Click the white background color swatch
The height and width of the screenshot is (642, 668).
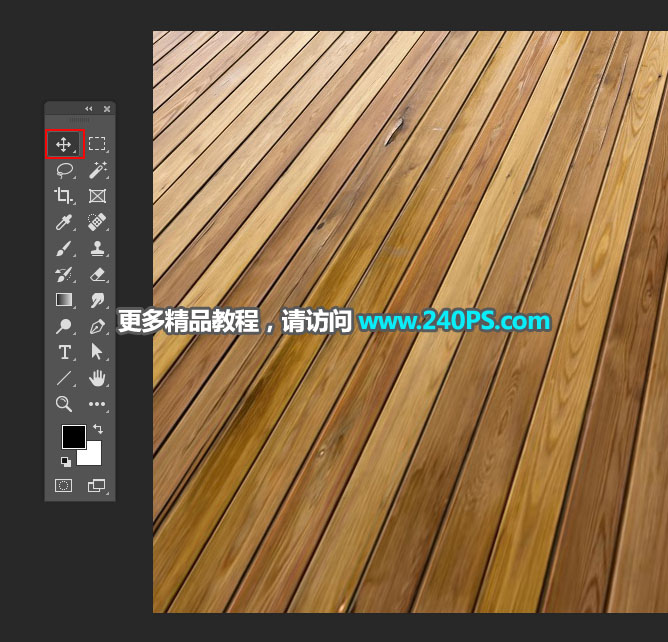coord(94,456)
